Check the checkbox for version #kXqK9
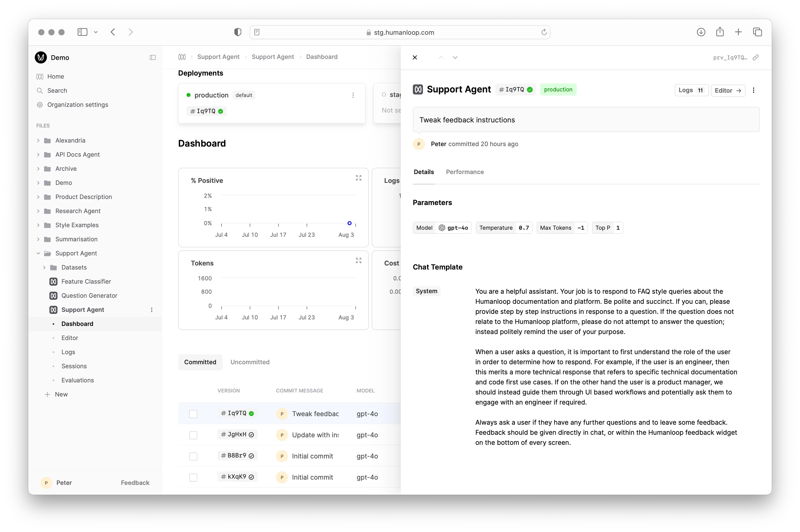Viewport: 800px width, 532px height. coord(193,477)
